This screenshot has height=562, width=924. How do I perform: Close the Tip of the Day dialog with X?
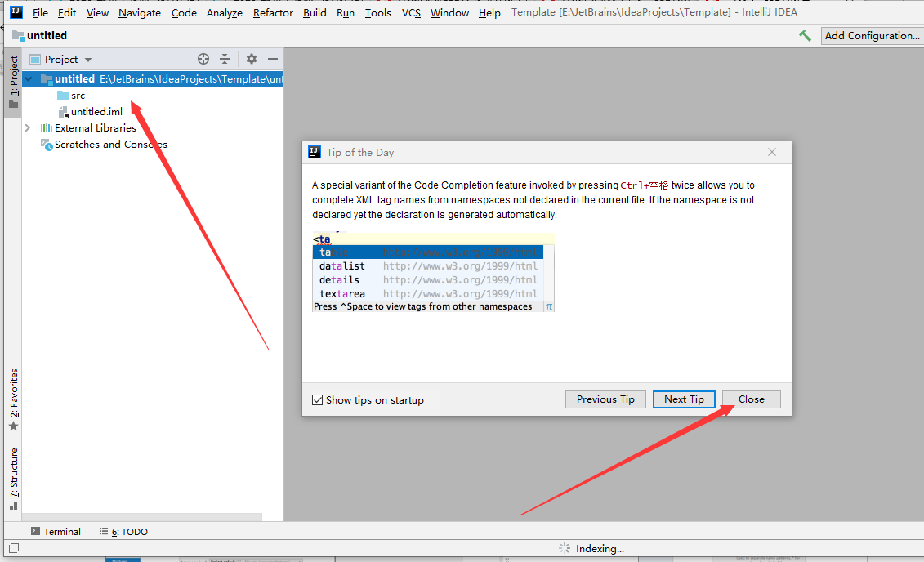pos(772,152)
